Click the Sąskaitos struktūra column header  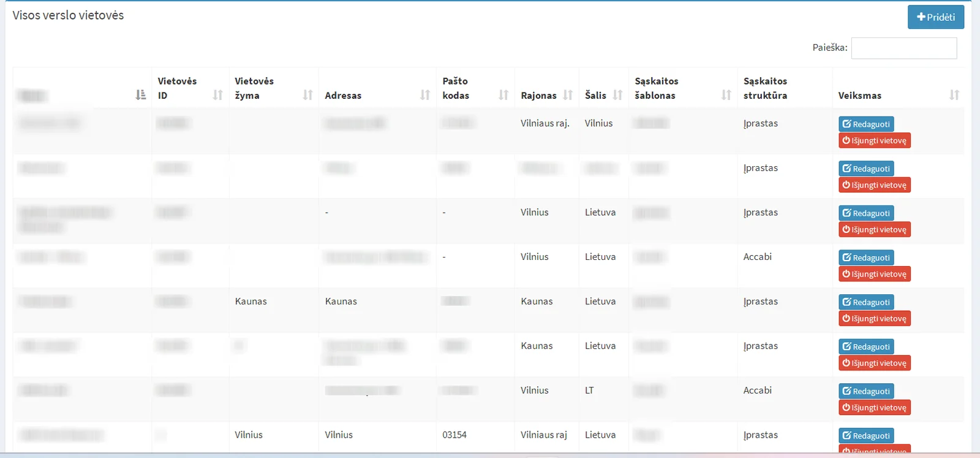click(x=765, y=88)
